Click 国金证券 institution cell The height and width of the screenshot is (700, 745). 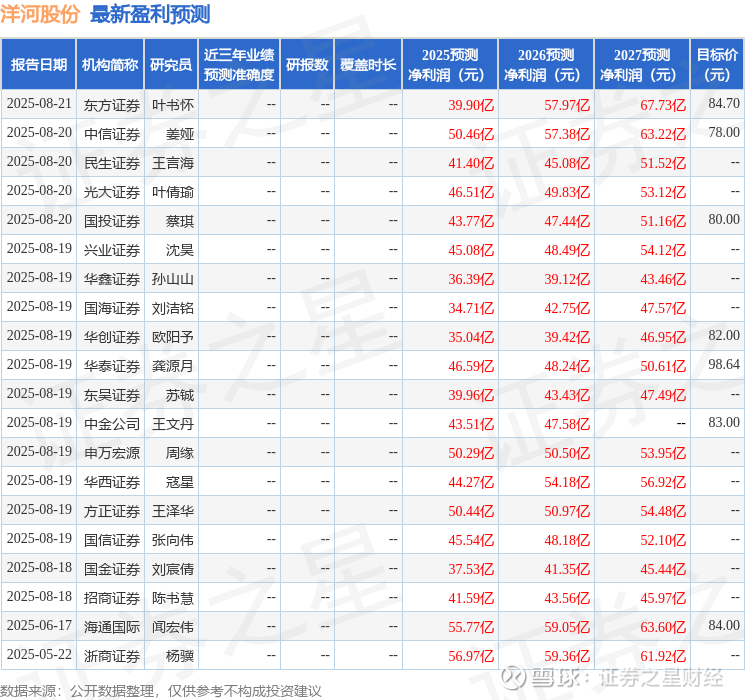pyautogui.click(x=112, y=569)
